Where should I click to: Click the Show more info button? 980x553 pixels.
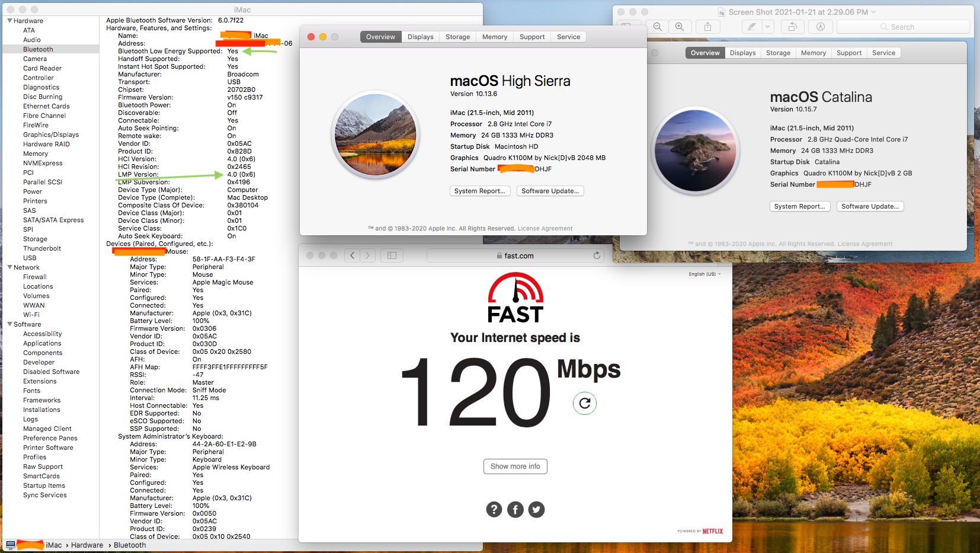515,466
